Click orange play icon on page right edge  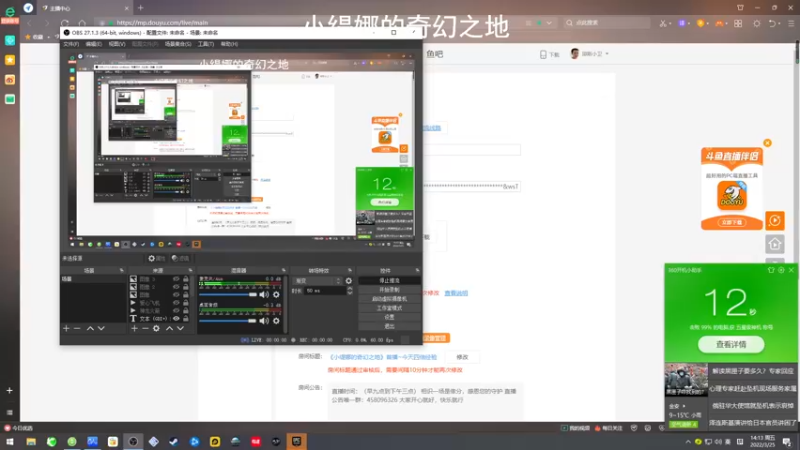tap(775, 220)
